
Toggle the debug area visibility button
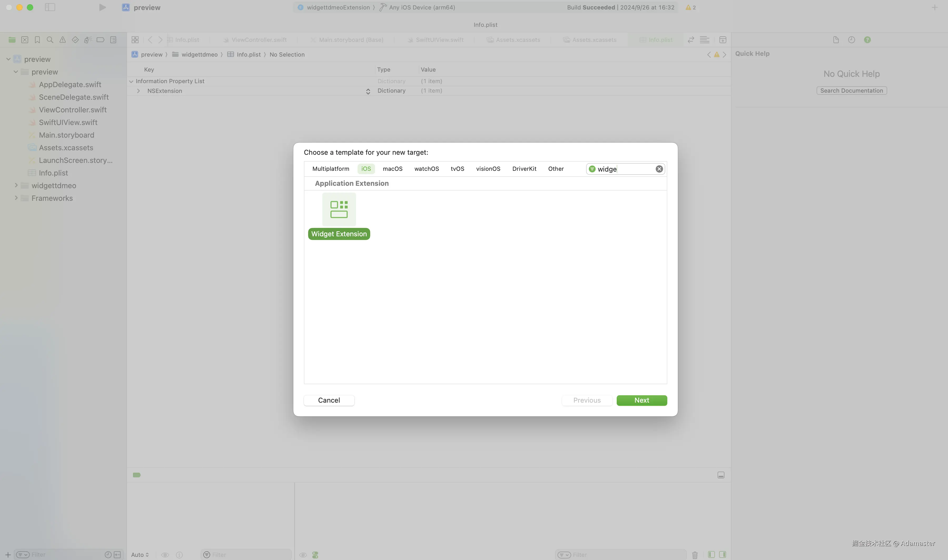721,475
